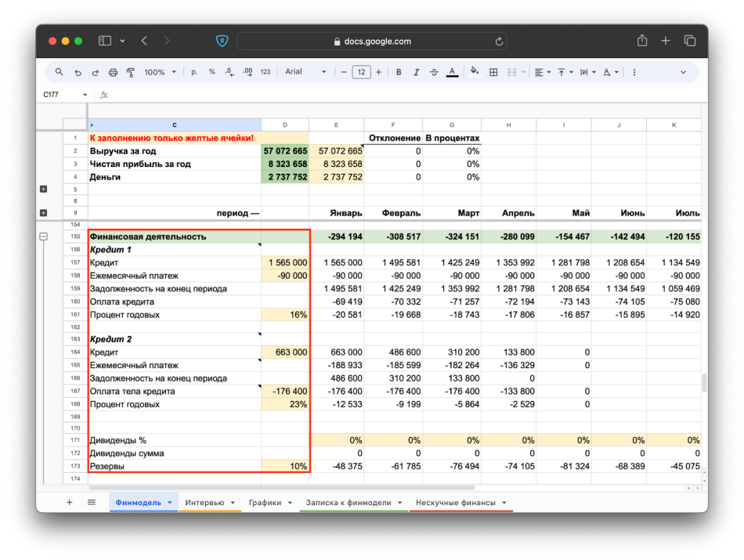744x560 pixels.
Task: Open the text wrapping dropdown
Action: click(588, 72)
